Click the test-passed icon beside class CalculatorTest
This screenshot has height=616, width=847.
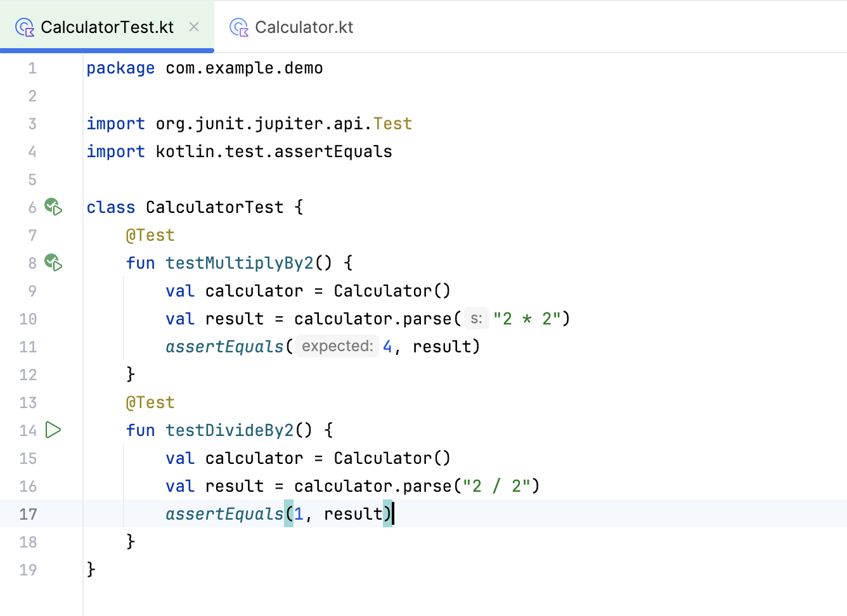(x=53, y=207)
